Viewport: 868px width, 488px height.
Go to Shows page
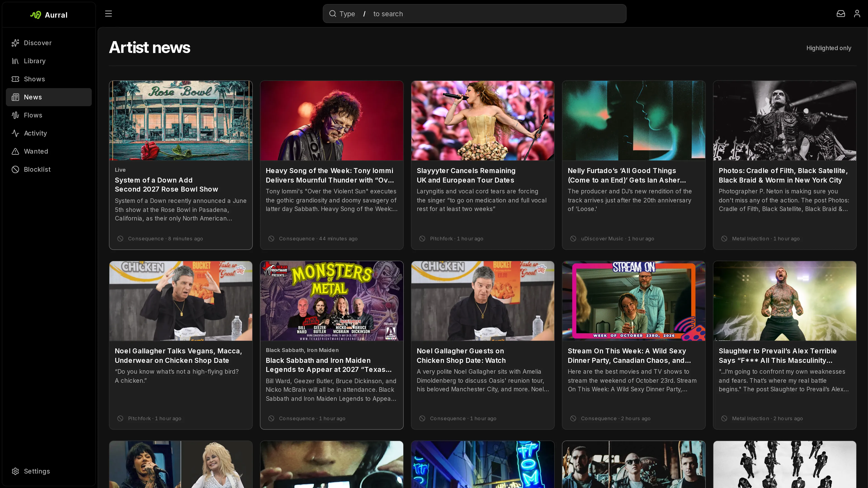[49, 79]
